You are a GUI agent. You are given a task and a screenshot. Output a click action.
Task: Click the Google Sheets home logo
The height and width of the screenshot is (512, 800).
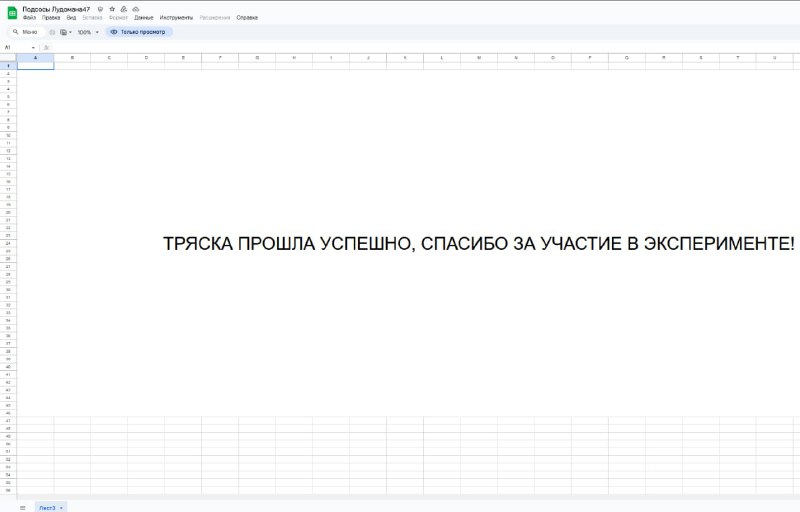tap(11, 12)
